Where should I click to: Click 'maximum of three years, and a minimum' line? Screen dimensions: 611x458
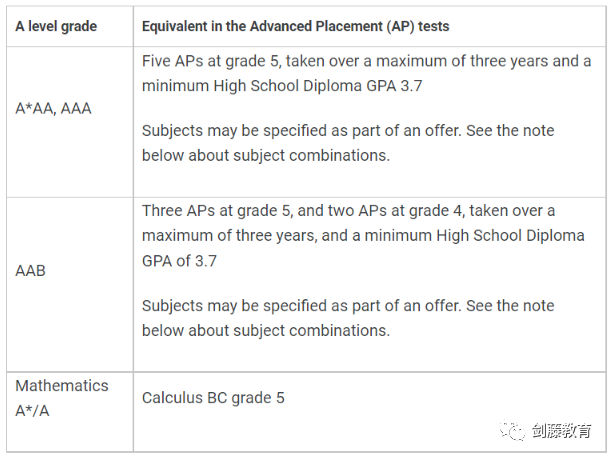pyautogui.click(x=363, y=235)
